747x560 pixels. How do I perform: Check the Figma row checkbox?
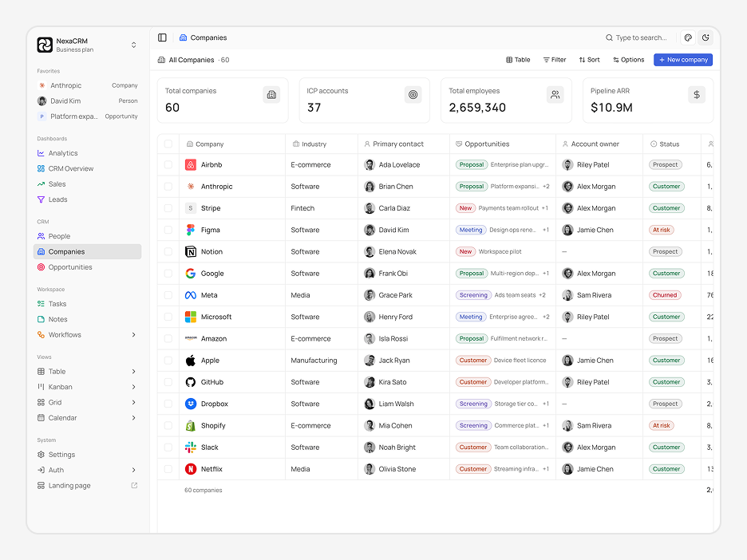click(168, 230)
